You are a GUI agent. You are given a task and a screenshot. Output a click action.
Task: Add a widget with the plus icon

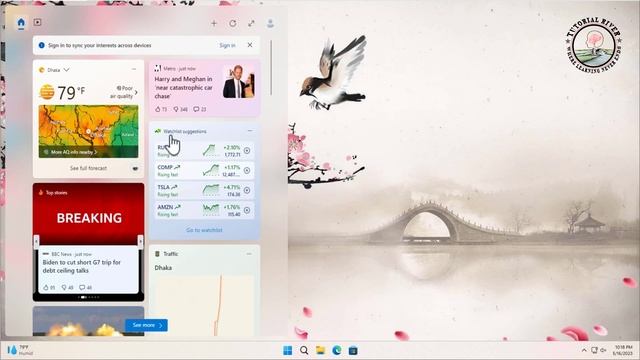coord(214,23)
